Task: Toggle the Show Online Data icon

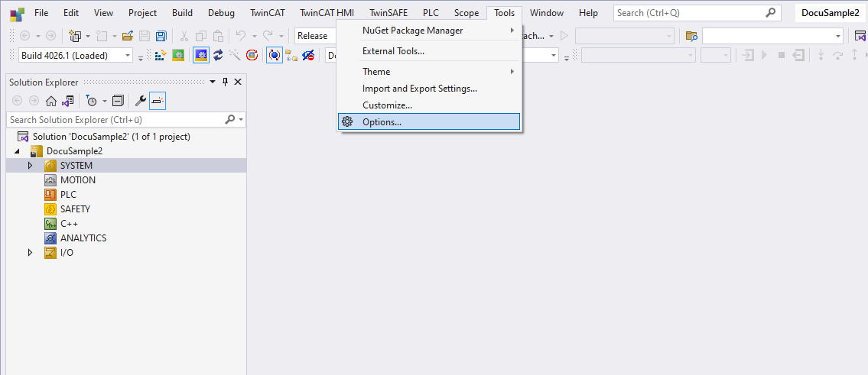Action: 275,55
